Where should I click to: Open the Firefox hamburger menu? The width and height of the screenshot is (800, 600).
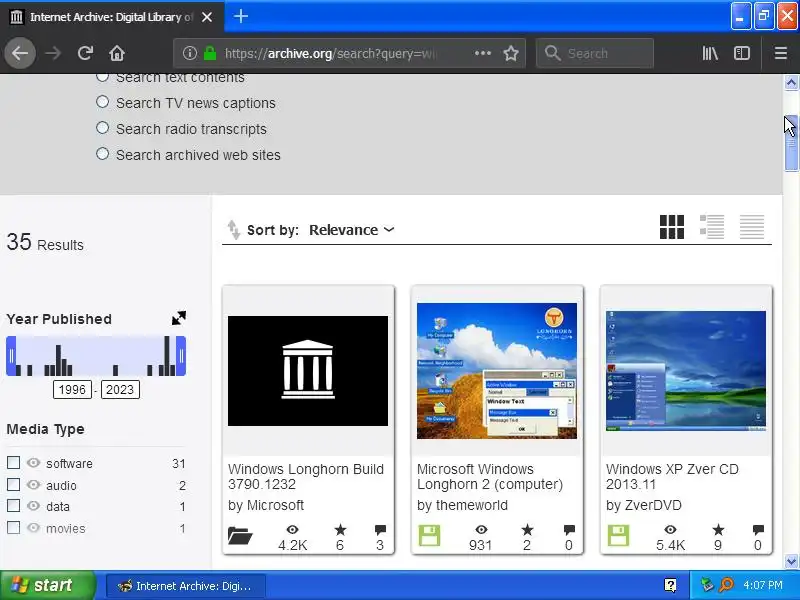point(780,53)
